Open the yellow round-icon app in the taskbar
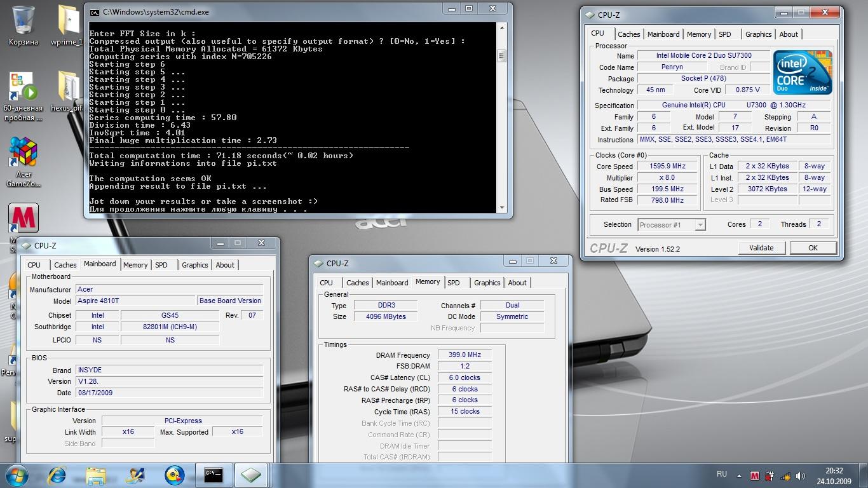The height and width of the screenshot is (488, 868). 174,475
